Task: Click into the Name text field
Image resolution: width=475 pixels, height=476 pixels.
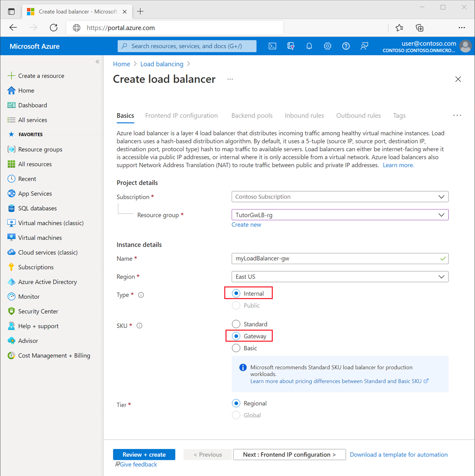Action: click(x=336, y=259)
